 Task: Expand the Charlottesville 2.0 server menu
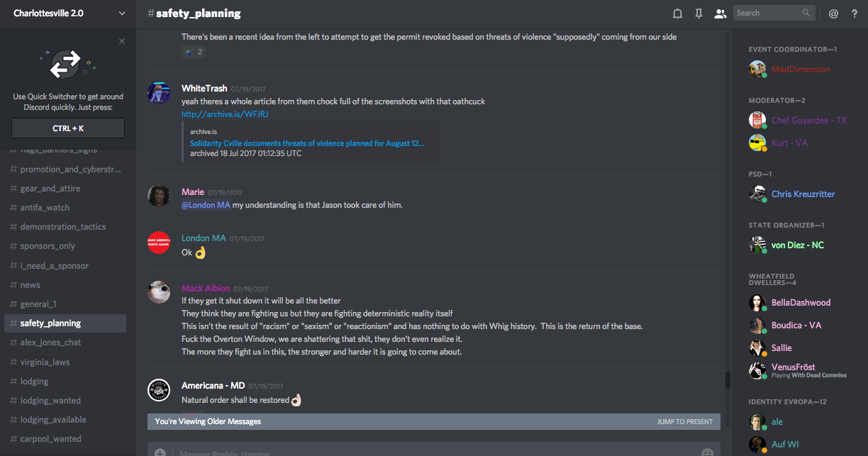tap(122, 13)
